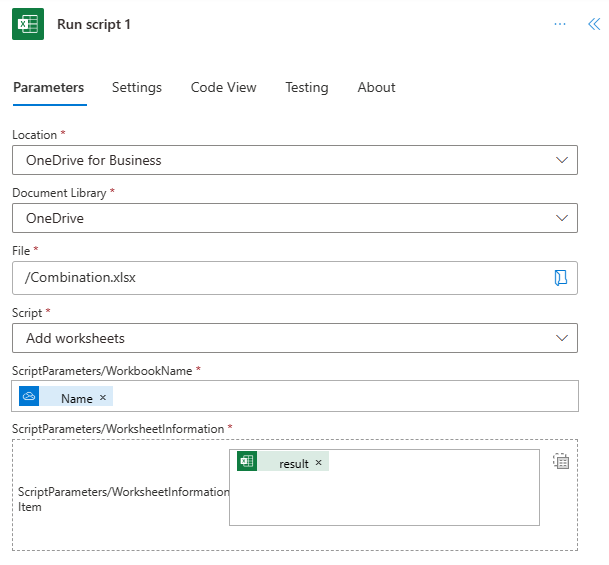Click the /Combination.xlsx file input field
The height and width of the screenshot is (565, 609).
280,278
